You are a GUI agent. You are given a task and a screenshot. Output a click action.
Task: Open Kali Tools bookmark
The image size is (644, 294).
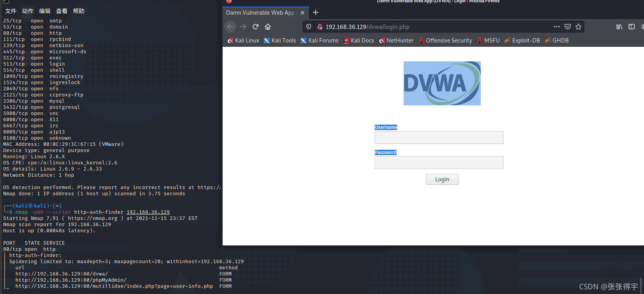(280, 41)
